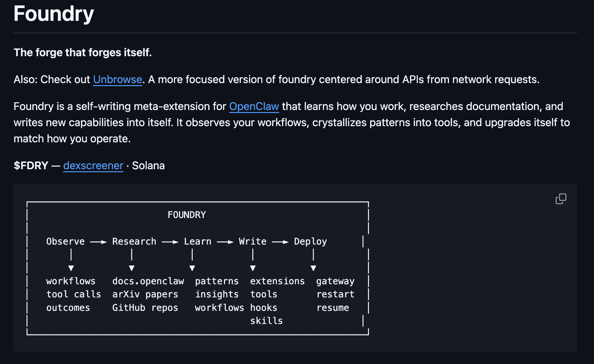This screenshot has height=364, width=594.
Task: Click 'GitHub repos' in the diagram
Action: pyautogui.click(x=145, y=308)
